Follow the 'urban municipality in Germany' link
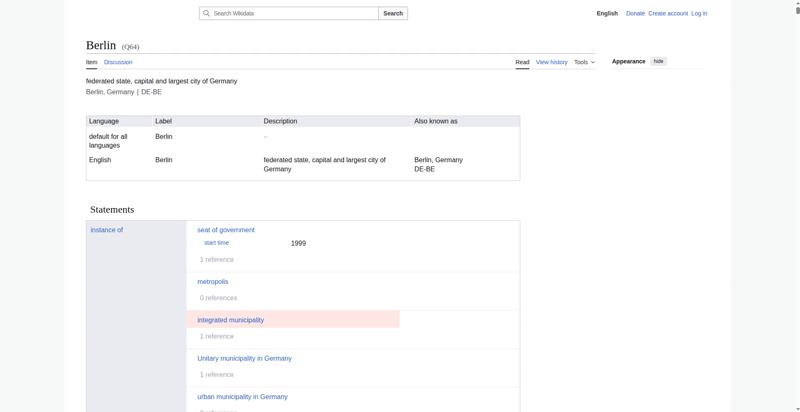This screenshot has height=412, width=800. pos(242,397)
